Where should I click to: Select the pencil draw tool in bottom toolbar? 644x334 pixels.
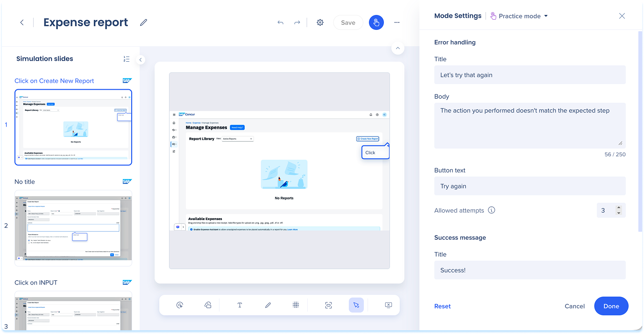click(x=268, y=305)
